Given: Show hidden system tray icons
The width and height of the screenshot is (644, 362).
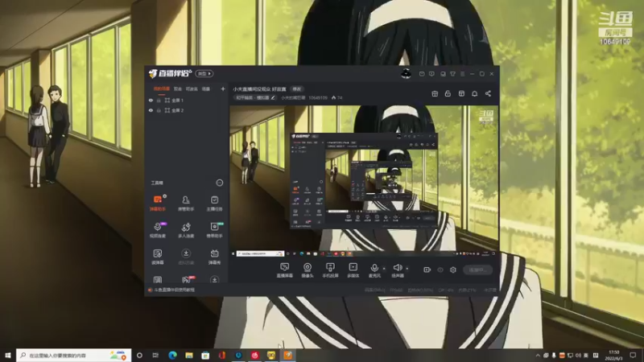Looking at the screenshot, I should pos(538,356).
